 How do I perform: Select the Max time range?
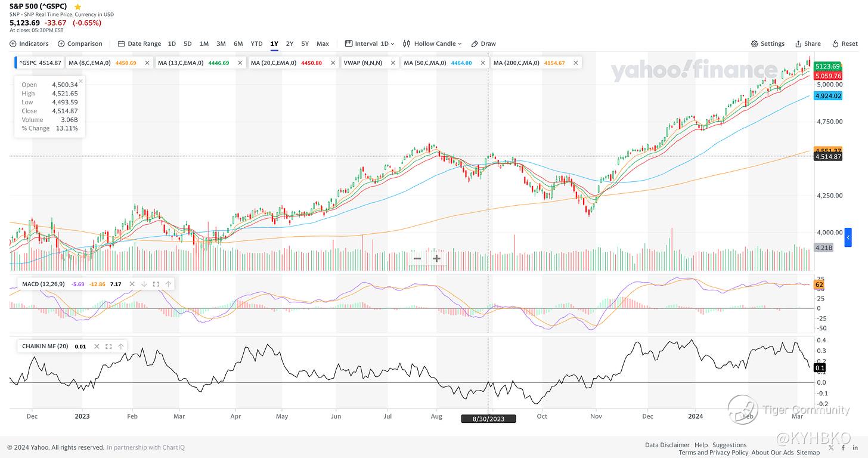pos(323,44)
